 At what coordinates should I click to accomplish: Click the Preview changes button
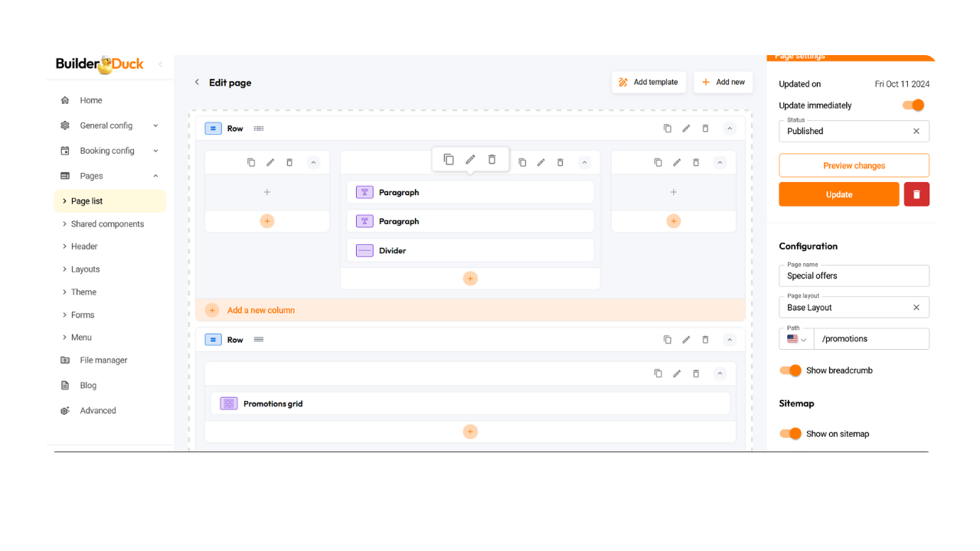[x=854, y=165]
